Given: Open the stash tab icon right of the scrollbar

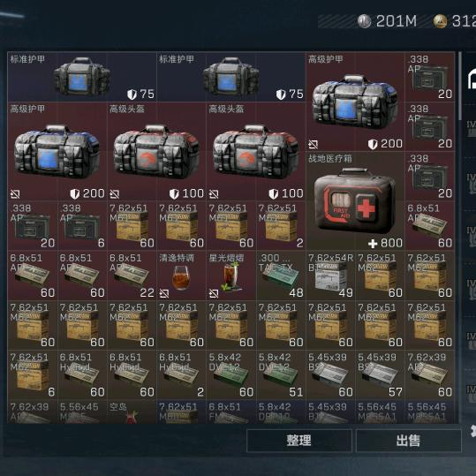Looking at the screenshot, I should click(472, 79).
